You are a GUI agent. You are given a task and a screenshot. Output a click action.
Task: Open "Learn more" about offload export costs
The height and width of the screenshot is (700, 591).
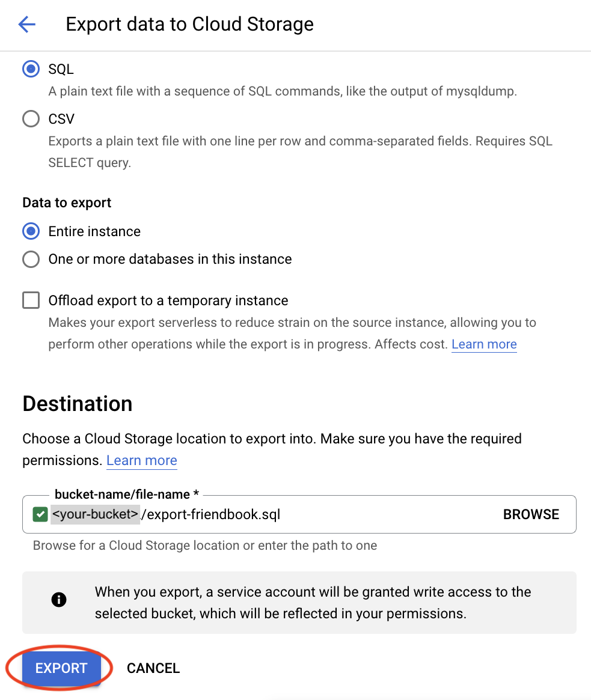tap(484, 344)
